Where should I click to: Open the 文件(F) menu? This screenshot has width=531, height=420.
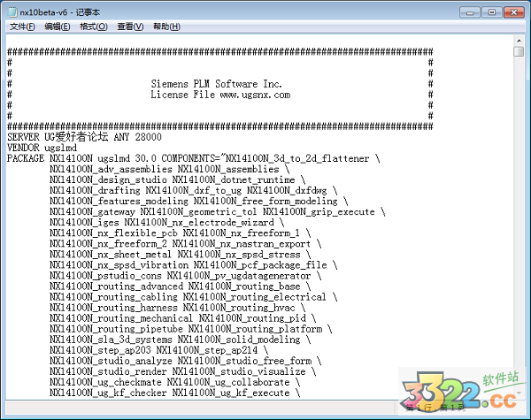(x=22, y=27)
